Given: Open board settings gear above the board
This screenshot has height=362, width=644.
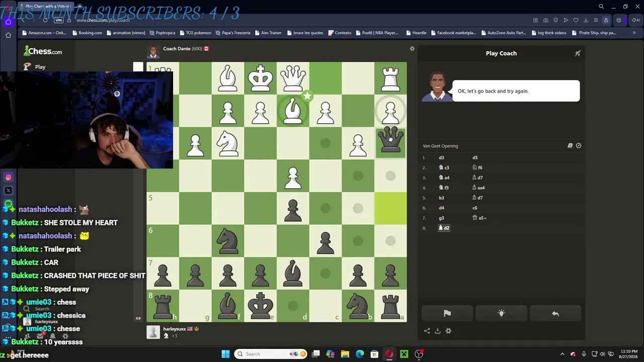Looking at the screenshot, I should point(412,49).
